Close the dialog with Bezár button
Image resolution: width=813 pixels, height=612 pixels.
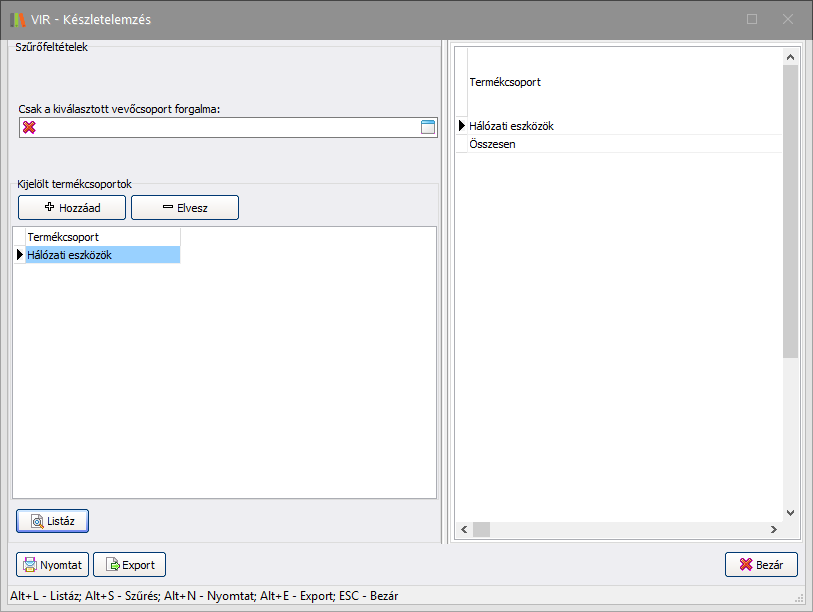pyautogui.click(x=760, y=565)
